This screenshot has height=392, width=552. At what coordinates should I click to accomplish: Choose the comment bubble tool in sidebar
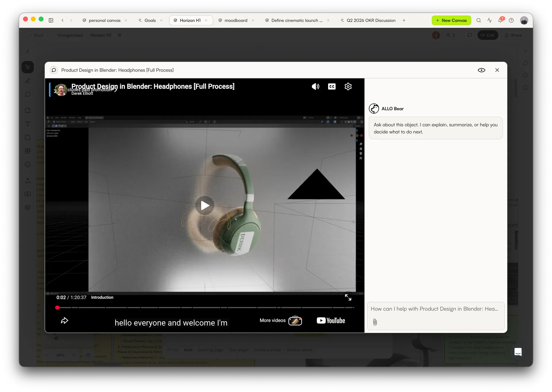point(28,94)
